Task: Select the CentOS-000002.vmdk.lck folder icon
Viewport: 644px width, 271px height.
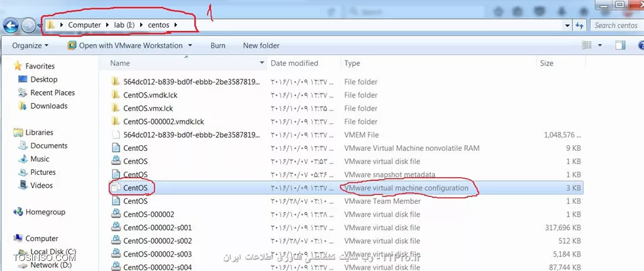Action: coord(116,121)
